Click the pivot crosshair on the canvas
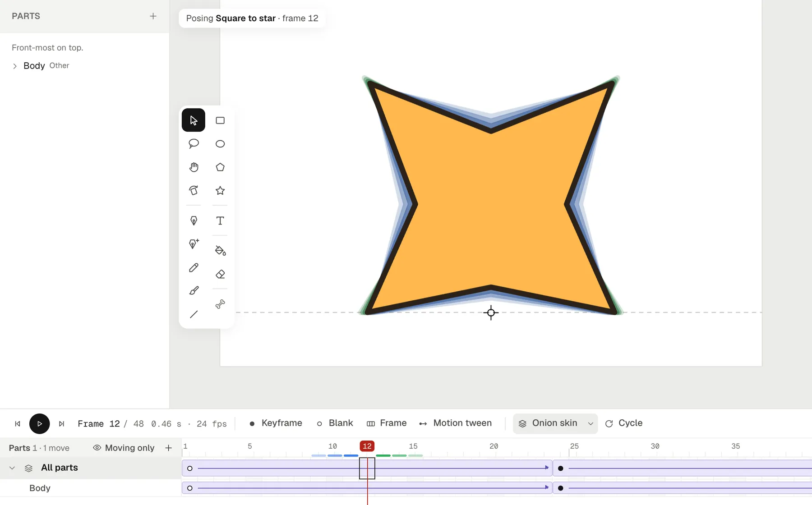 pyautogui.click(x=491, y=312)
